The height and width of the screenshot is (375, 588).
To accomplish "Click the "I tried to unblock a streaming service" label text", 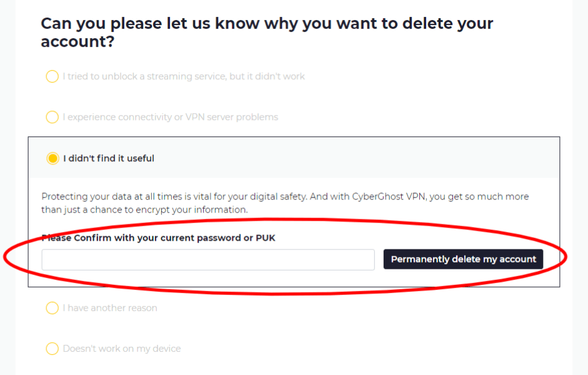I will point(184,76).
